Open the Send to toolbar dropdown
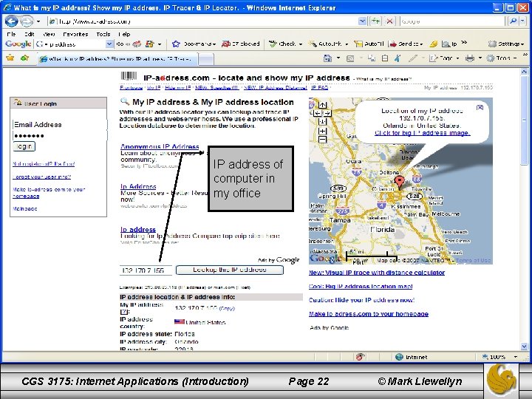This screenshot has width=532, height=399. coord(406,44)
